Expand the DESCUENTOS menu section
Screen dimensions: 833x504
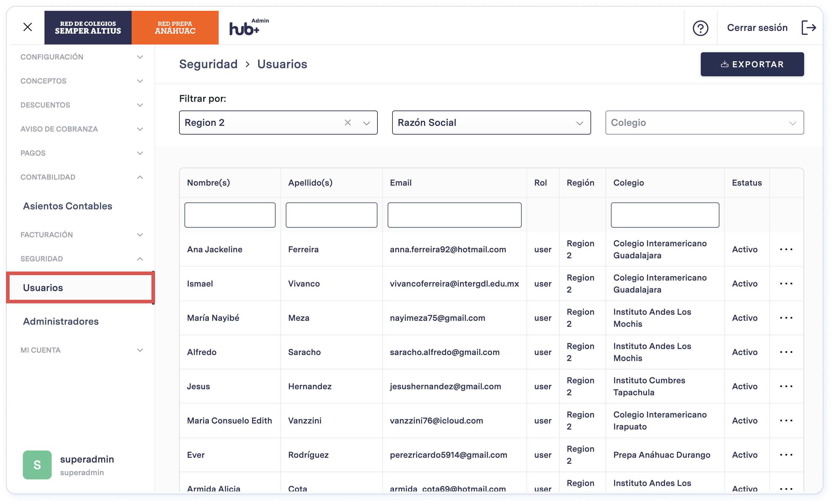coord(81,105)
